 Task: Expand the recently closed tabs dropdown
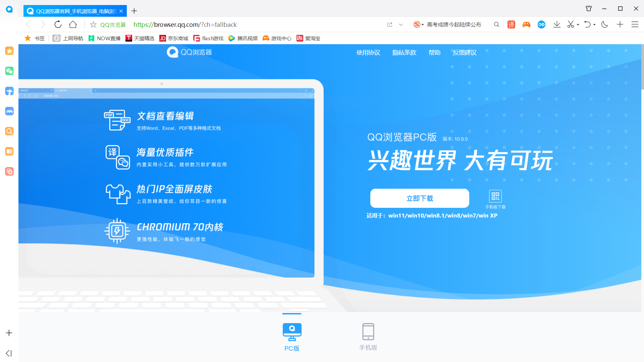coord(594,25)
